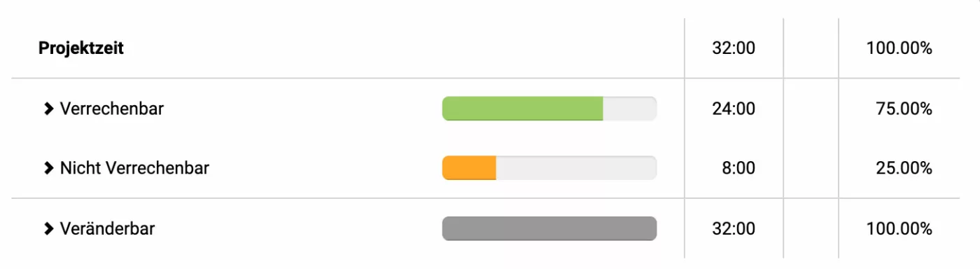Viewport: 980px width, 269px height.
Task: Click the unfilled part of Nicht Verrechenbar bar
Action: 577,168
